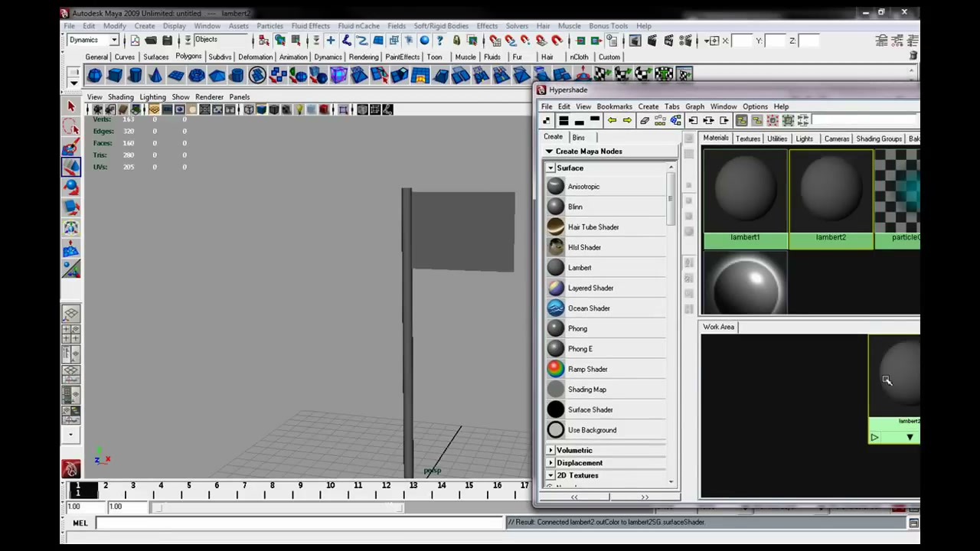The width and height of the screenshot is (980, 551).
Task: Open the Polygons shelf tab
Action: (x=188, y=57)
